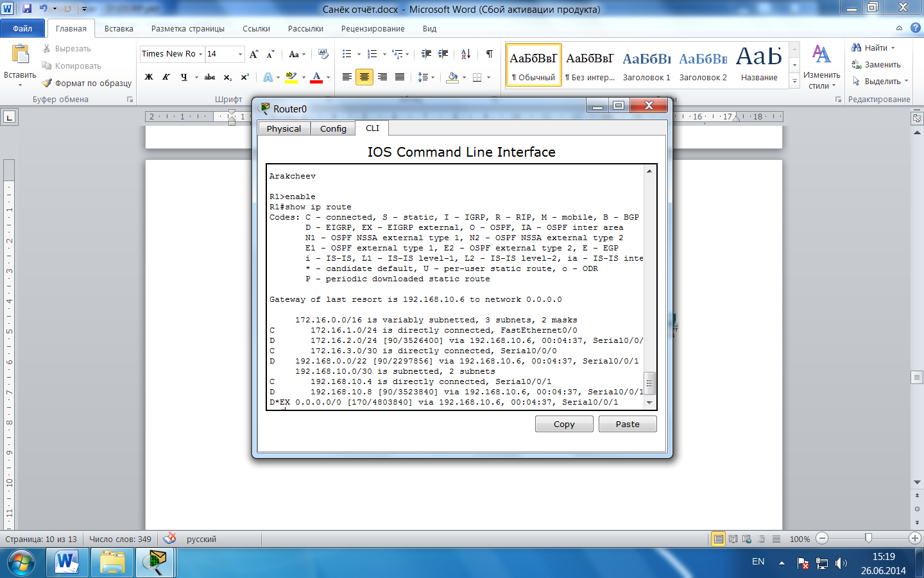Click the 100% zoom level button
The width and height of the screenshot is (924, 578).
click(x=800, y=539)
